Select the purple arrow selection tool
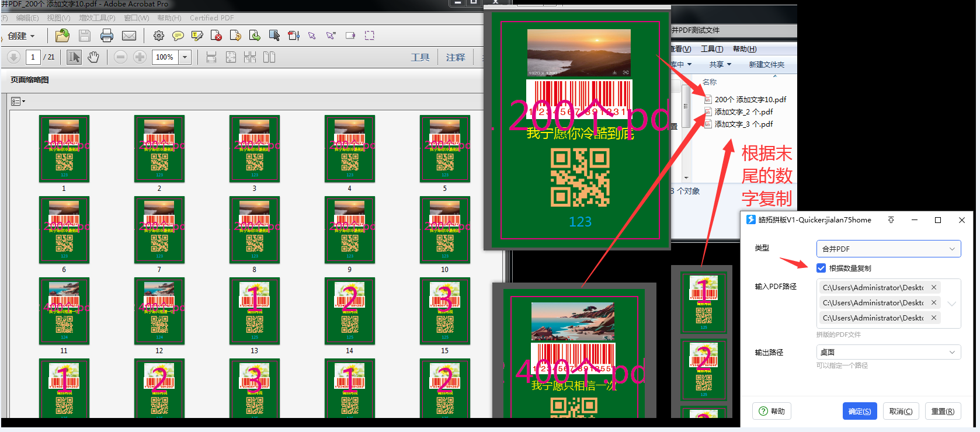 [x=312, y=36]
